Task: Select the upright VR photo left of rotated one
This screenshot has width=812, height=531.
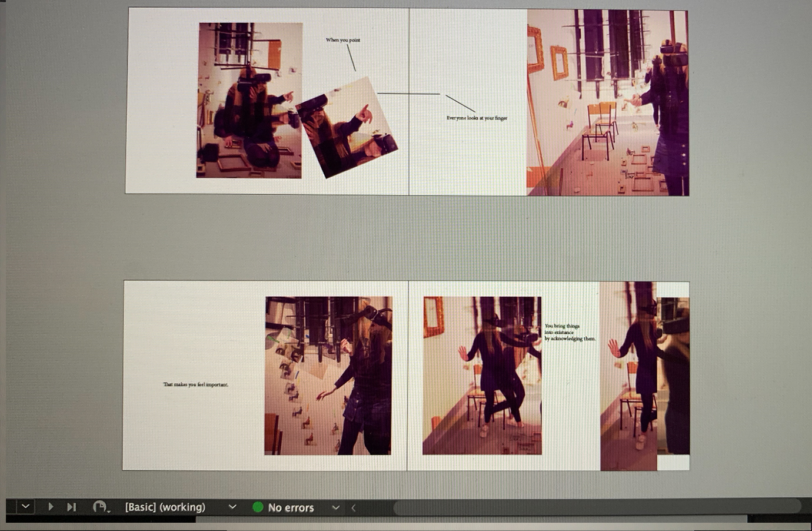Action: pyautogui.click(x=249, y=100)
